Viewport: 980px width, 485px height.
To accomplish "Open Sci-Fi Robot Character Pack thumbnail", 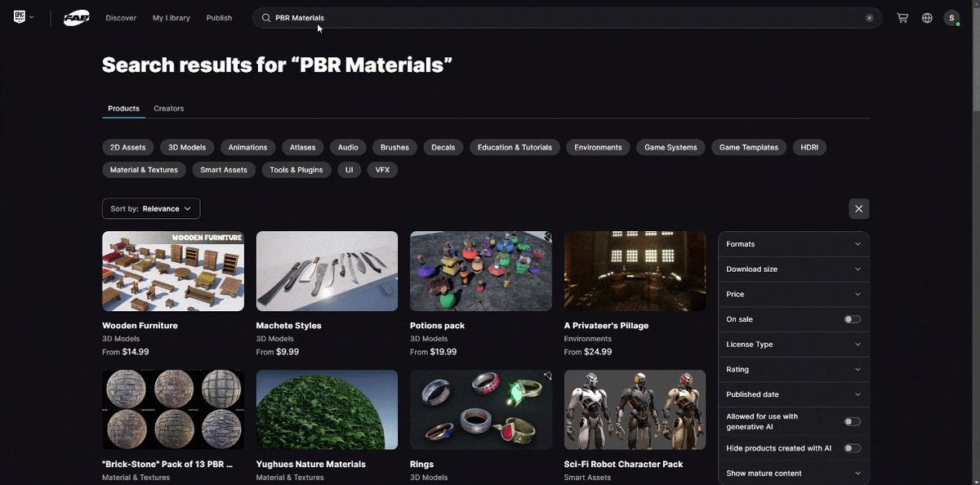I will (635, 410).
